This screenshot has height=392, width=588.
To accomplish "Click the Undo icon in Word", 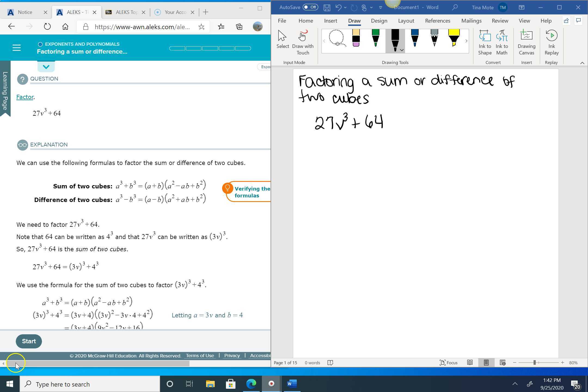I will tap(338, 8).
